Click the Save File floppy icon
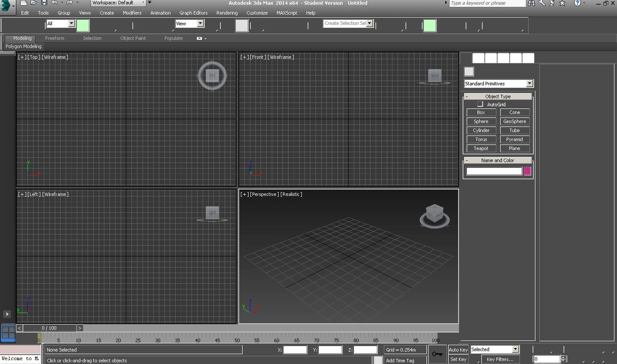The width and height of the screenshot is (617, 364). click(44, 3)
